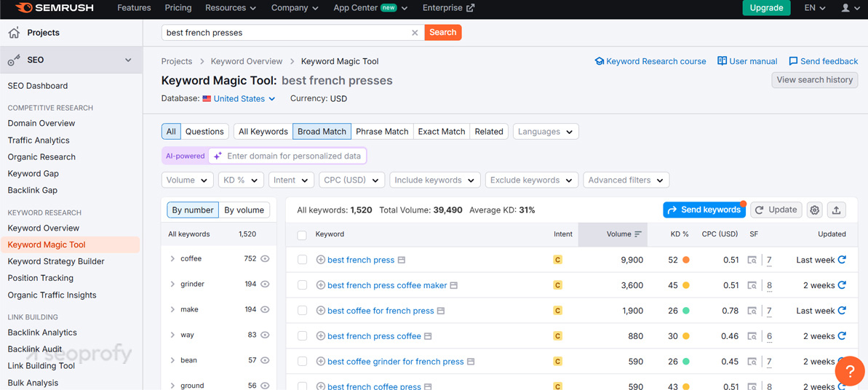Click Send keywords button

tap(704, 210)
